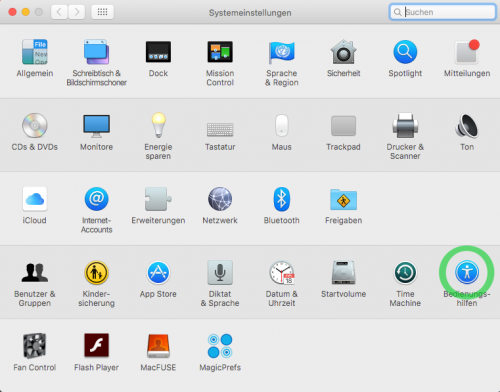Image resolution: width=500 pixels, height=392 pixels.
Task: Open the Erweiterungen pane
Action: tap(158, 199)
